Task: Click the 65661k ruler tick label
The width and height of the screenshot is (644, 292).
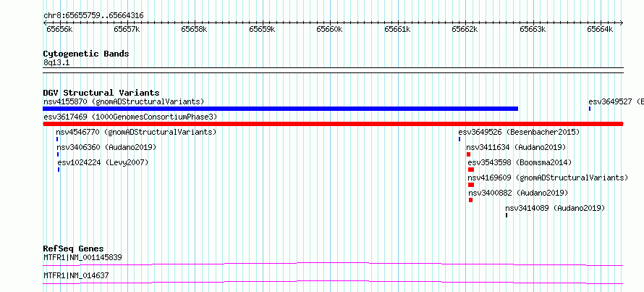Action: [397, 30]
